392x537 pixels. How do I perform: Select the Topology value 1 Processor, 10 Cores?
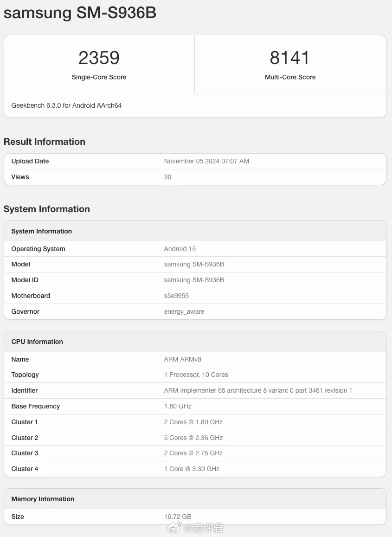coord(196,375)
